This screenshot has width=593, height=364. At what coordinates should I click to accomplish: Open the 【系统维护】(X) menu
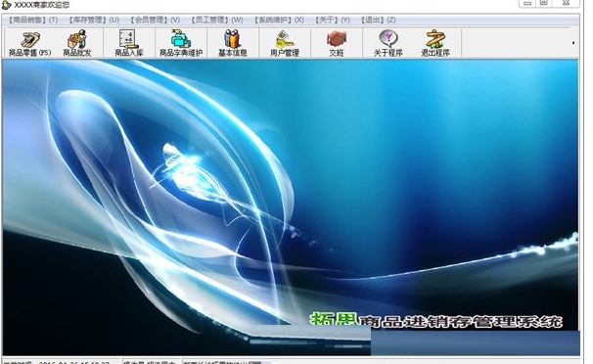tap(279, 20)
